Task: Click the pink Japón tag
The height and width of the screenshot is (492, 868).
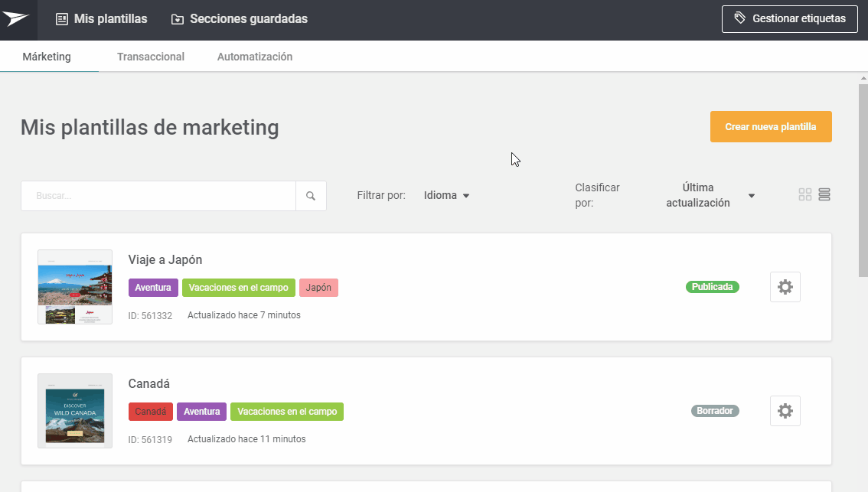Action: coord(318,288)
